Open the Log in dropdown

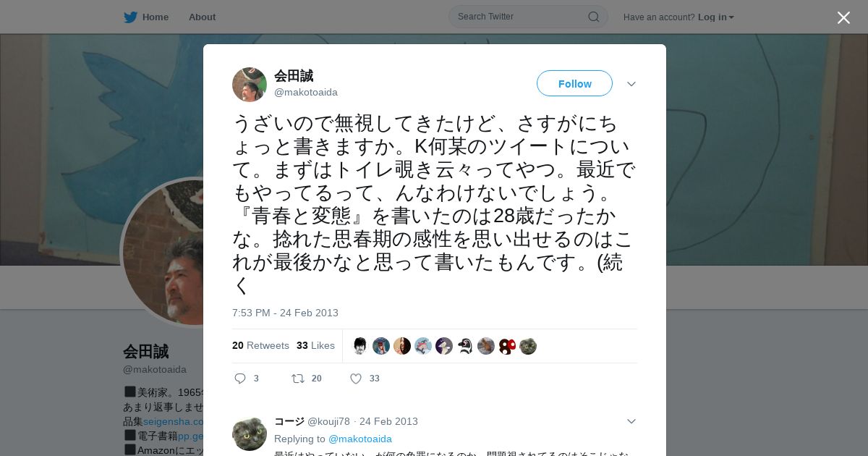point(715,17)
